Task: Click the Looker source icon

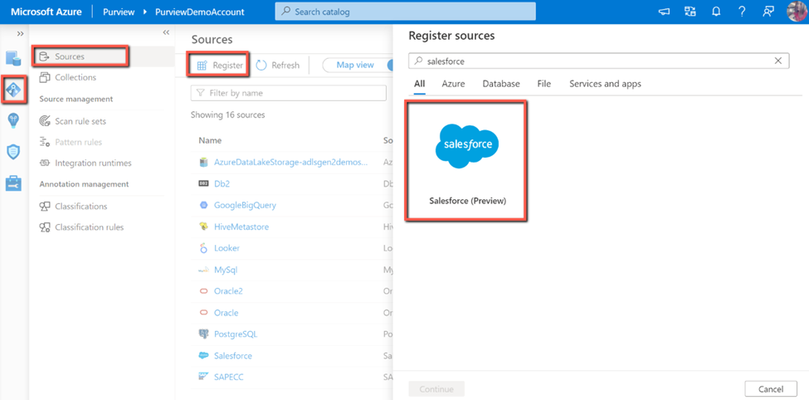Action: (203, 248)
